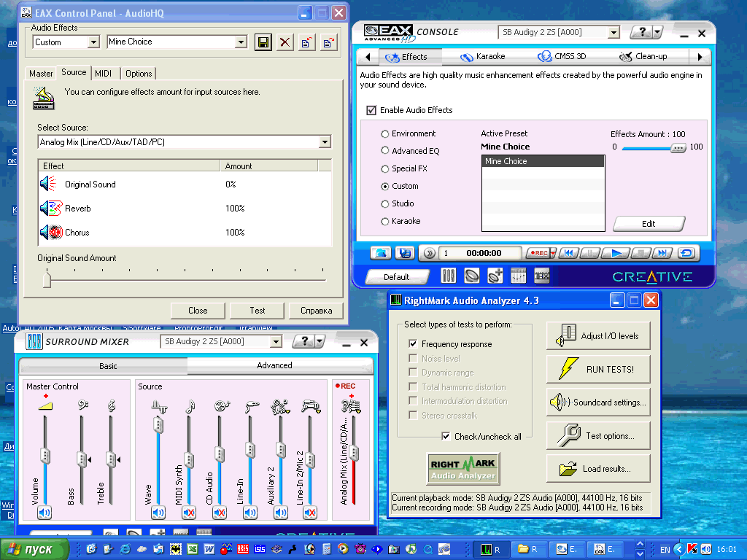Image resolution: width=747 pixels, height=560 pixels.
Task: Select the Custom radio option
Action: click(385, 186)
